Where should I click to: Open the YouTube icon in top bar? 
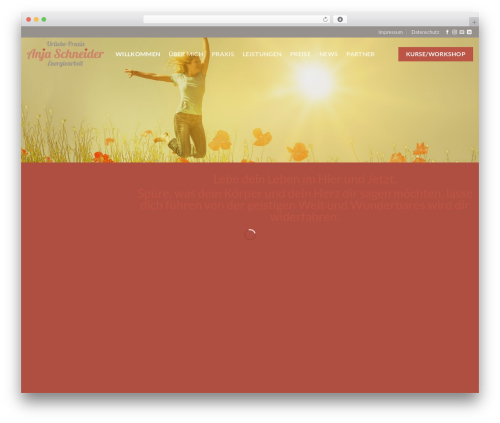469,32
